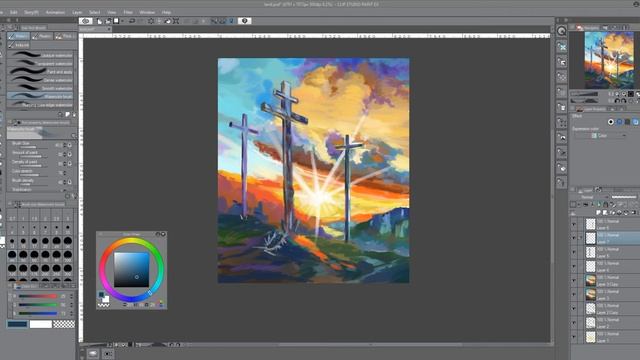Switch to the Thick paint sub tool tab
This screenshot has width=640, height=360.
[65, 36]
